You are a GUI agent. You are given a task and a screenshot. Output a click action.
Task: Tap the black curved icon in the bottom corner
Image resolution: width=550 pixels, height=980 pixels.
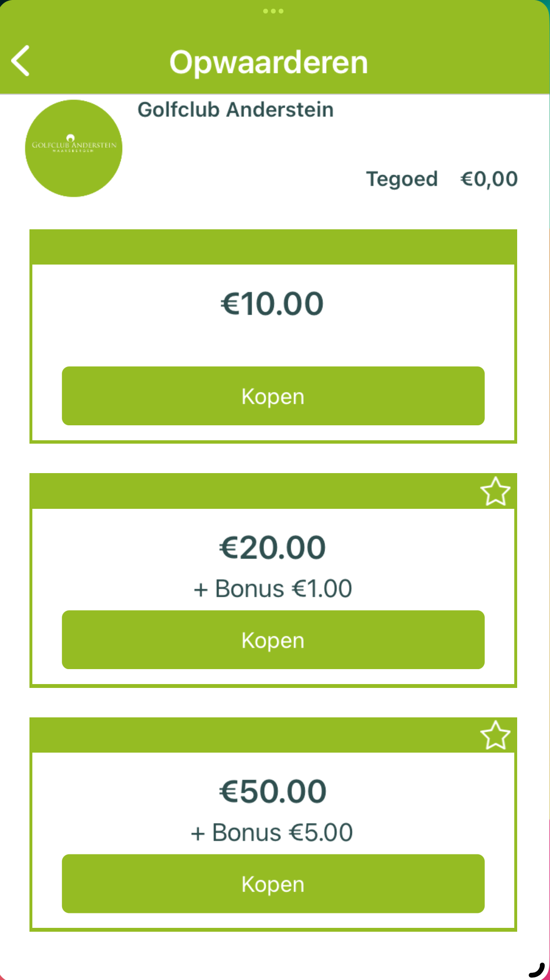click(x=537, y=969)
